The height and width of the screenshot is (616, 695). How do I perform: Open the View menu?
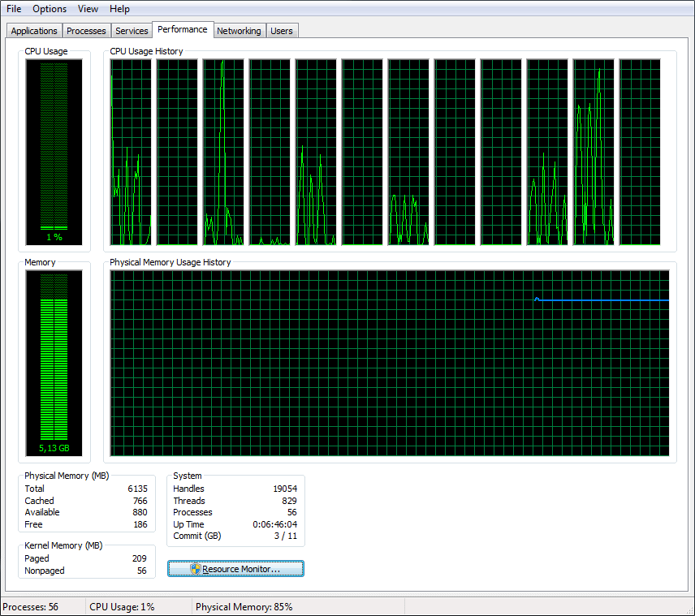(88, 9)
